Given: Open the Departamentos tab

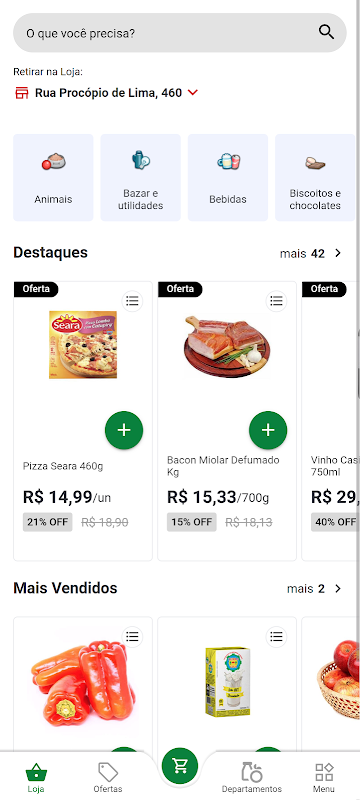Looking at the screenshot, I should tap(251, 778).
